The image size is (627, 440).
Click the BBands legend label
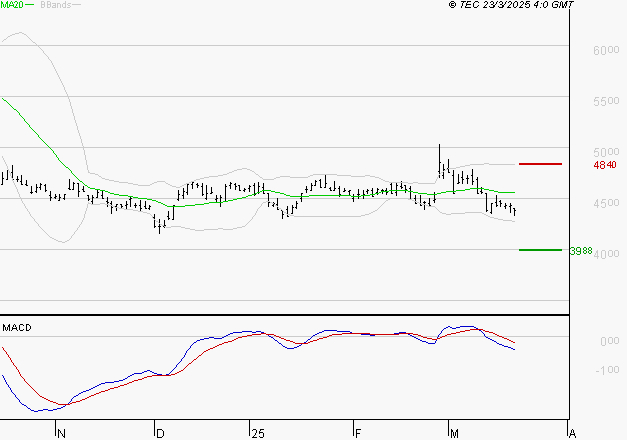(55, 6)
